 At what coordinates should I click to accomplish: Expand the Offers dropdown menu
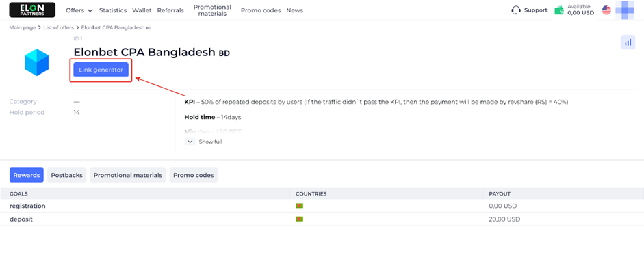(79, 10)
